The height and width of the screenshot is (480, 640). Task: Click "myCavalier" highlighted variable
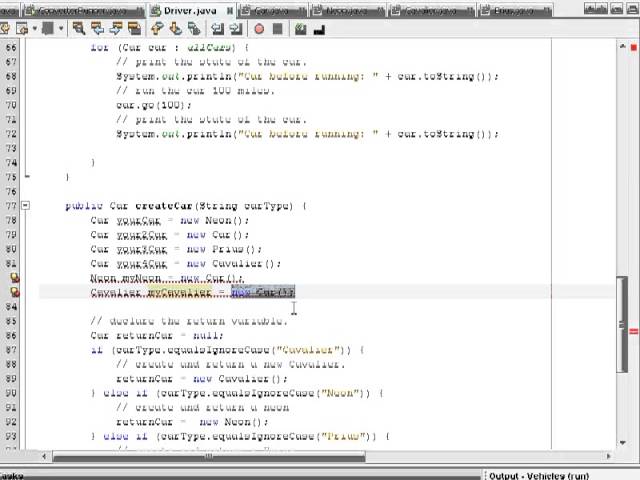click(x=180, y=293)
